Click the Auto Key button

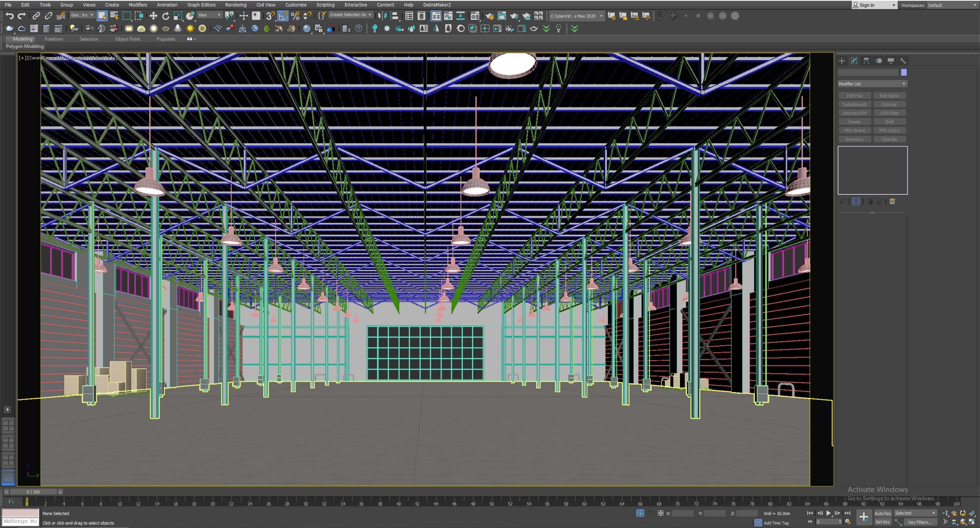(x=883, y=513)
